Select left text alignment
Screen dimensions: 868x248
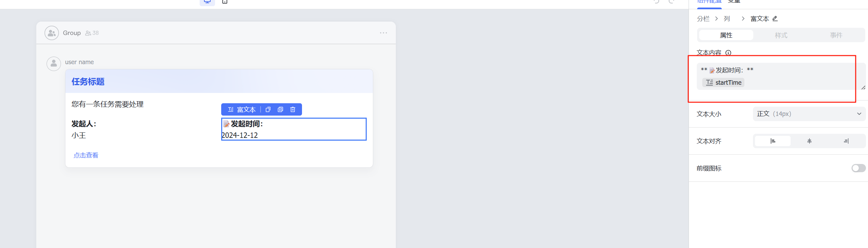(x=773, y=141)
